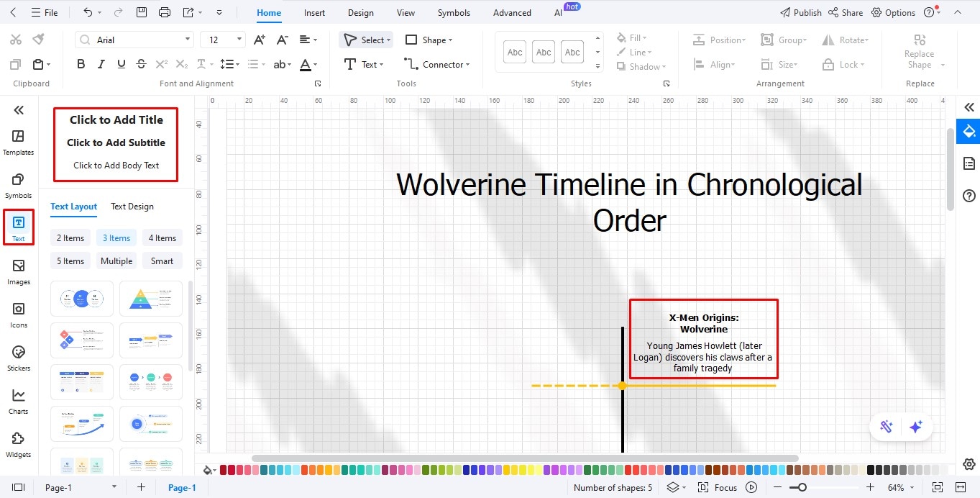This screenshot has width=980, height=498.
Task: Click the help question mark on the right sidebar
Action: 968,196
